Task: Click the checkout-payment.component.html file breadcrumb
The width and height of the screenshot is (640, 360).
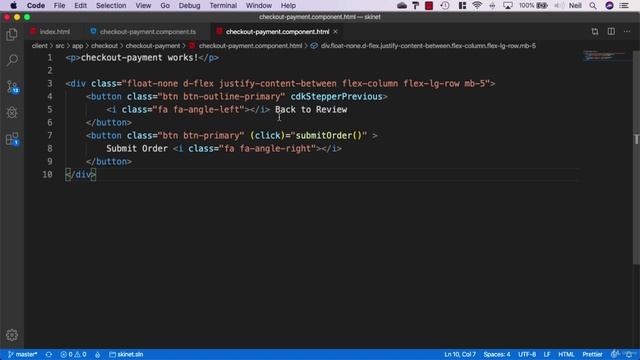Action: pyautogui.click(x=245, y=46)
